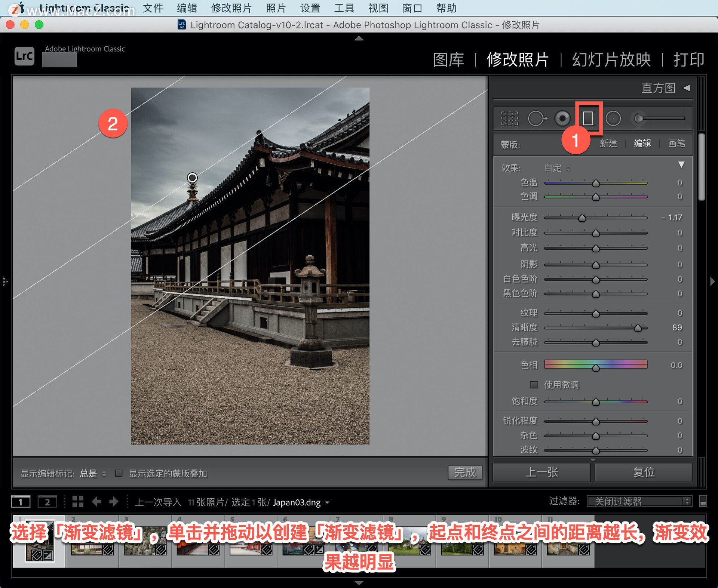Viewport: 718px width, 588px height.
Task: Click the Lrc application logo
Action: (25, 56)
